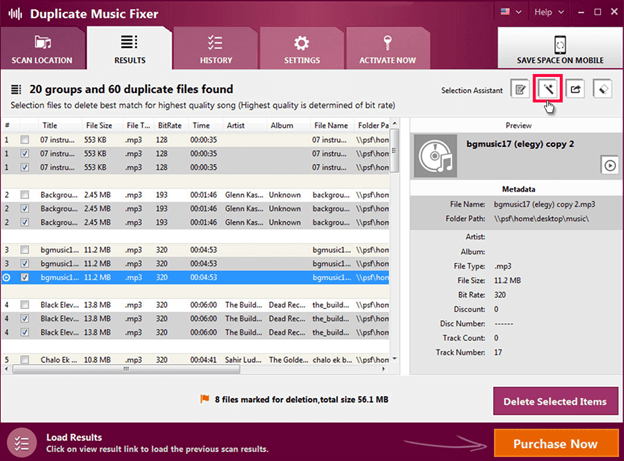Uncheck second Black Elev... file in group 4

25,318
